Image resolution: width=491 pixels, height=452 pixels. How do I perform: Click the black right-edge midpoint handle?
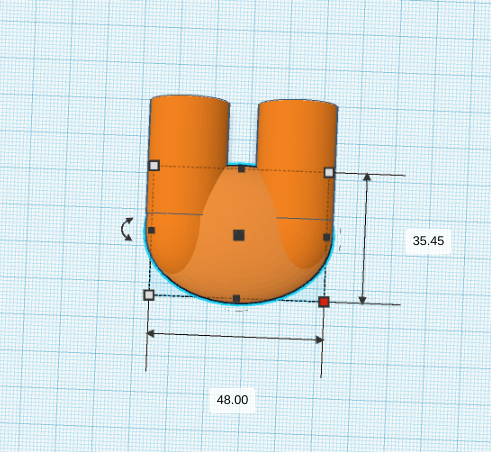[x=327, y=237]
